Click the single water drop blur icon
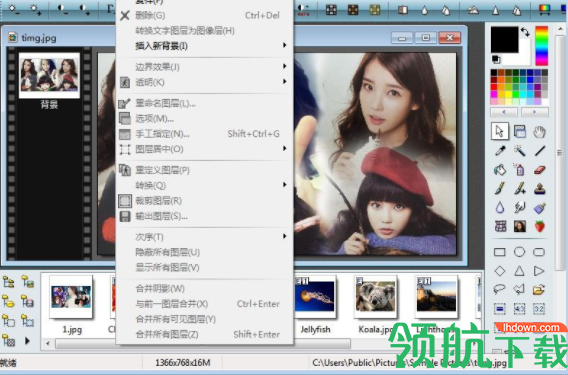Viewport: 568px width, 375px height. pyautogui.click(x=424, y=11)
